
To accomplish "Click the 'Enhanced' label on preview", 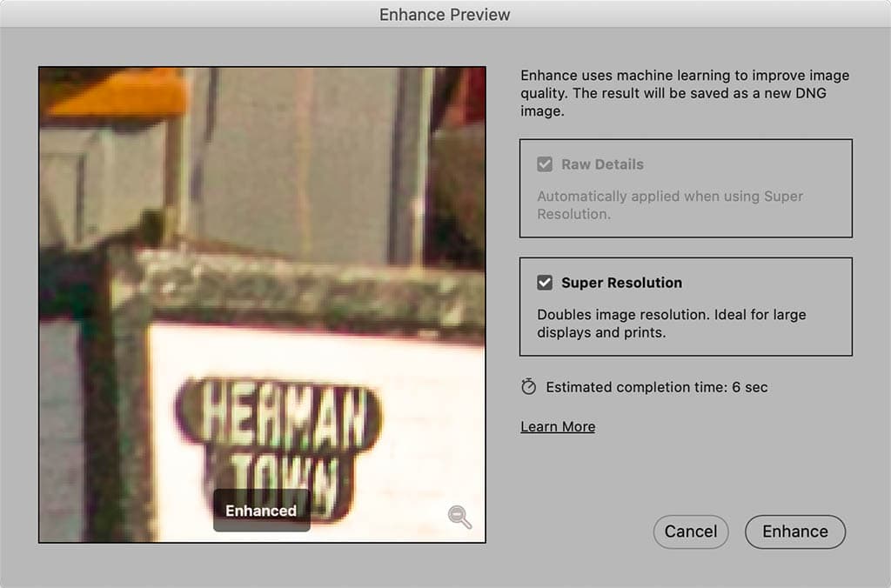I will pyautogui.click(x=261, y=511).
